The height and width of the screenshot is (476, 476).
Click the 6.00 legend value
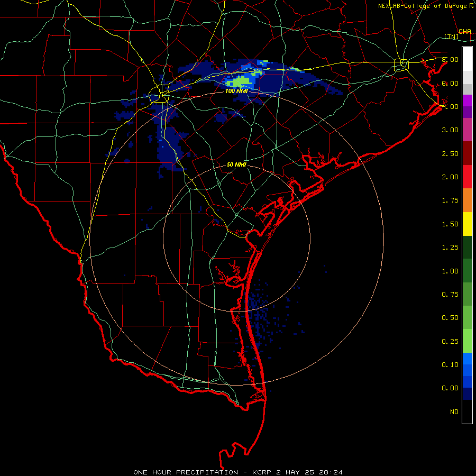point(450,83)
